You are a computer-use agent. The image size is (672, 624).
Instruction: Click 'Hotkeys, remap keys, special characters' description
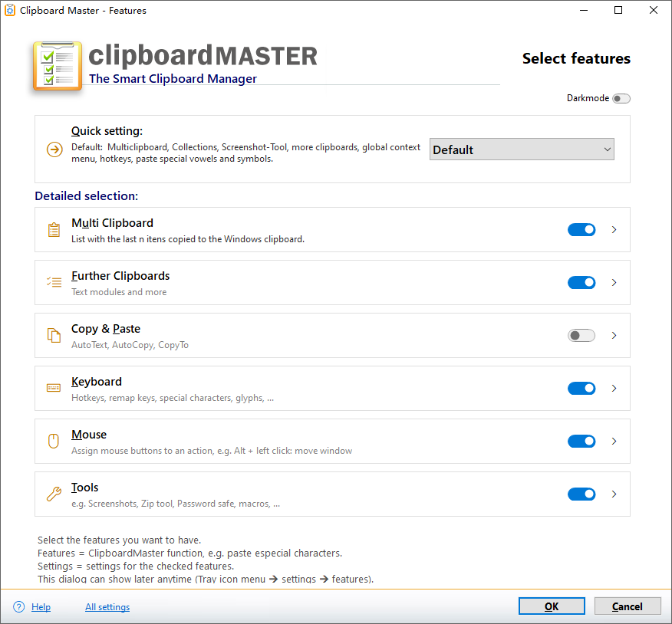coord(173,398)
